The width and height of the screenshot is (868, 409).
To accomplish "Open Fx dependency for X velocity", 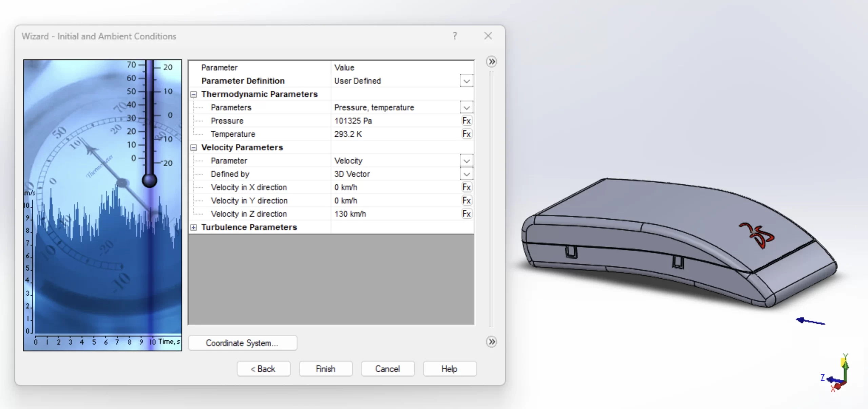I will (x=466, y=187).
